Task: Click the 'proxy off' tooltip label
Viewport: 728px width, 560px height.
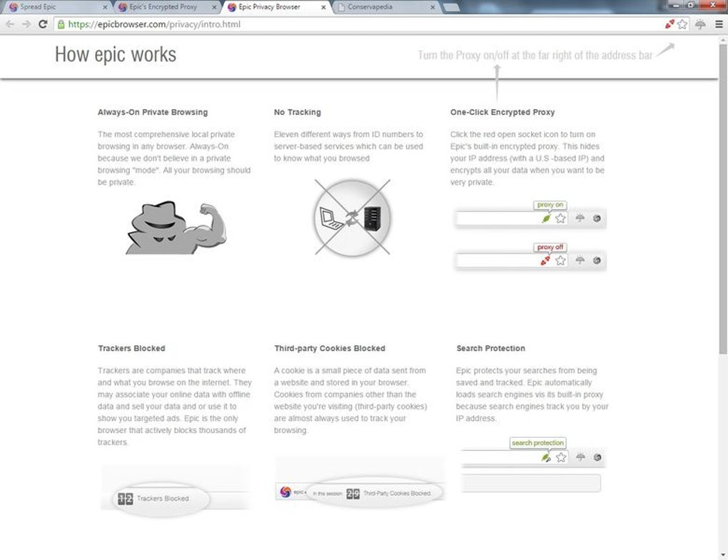Action: coord(550,247)
